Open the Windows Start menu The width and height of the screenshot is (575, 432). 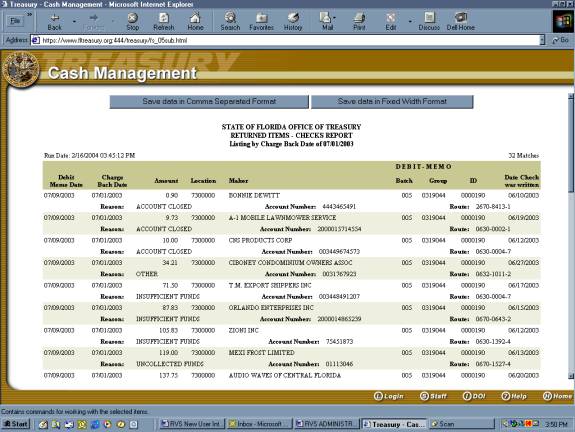tap(16, 424)
